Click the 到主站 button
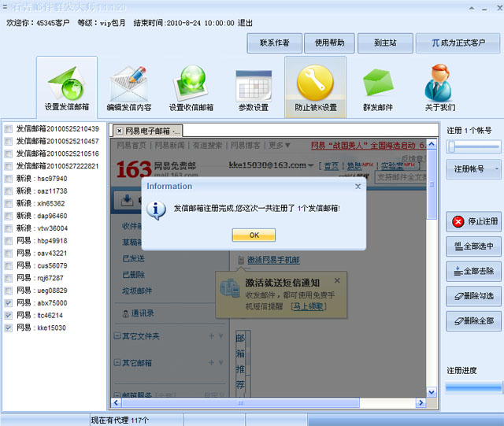Viewport: 504px width, 426px height. [385, 43]
